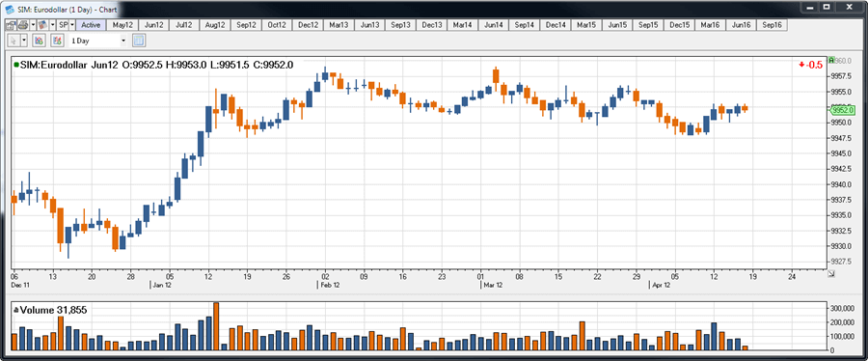Select the Active contract tab
The height and width of the screenshot is (361, 868).
(x=91, y=25)
